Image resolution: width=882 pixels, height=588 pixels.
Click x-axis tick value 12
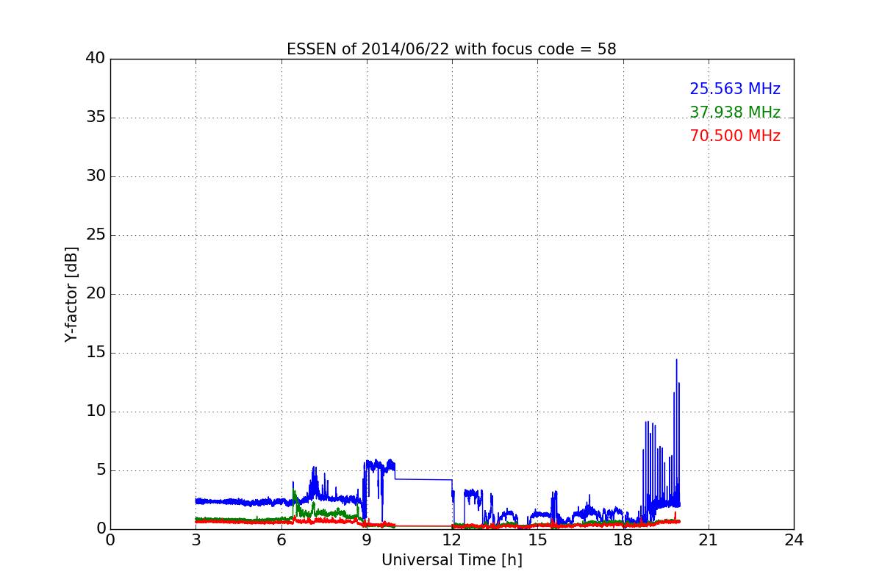coord(452,540)
